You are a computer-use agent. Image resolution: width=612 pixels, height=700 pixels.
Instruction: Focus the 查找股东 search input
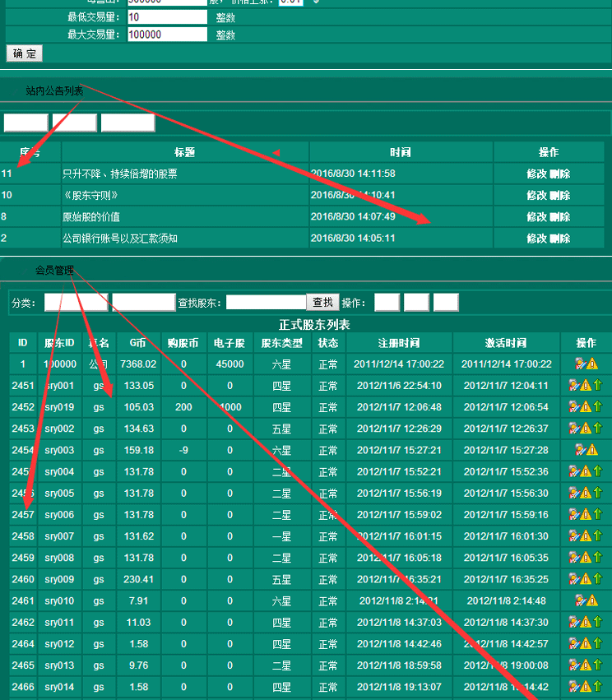click(266, 302)
